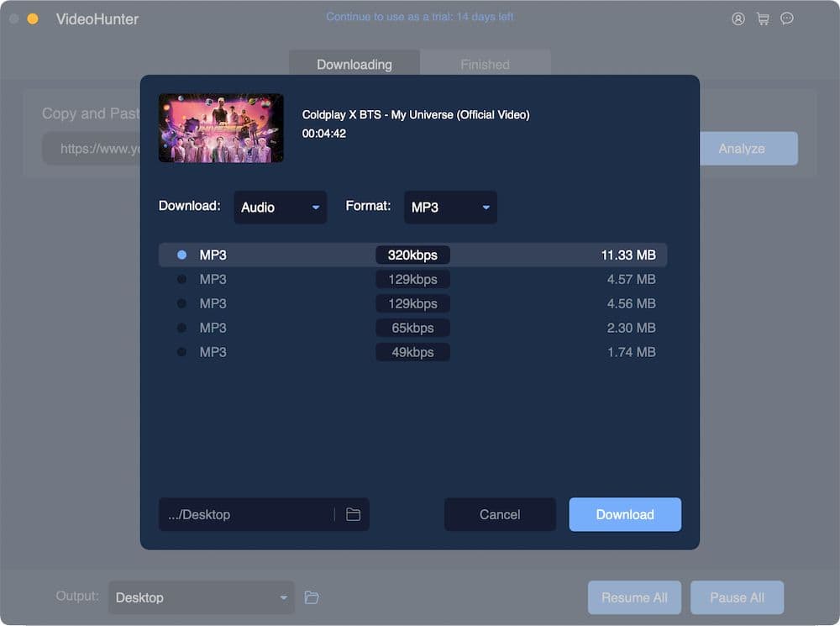The image size is (840, 626).
Task: Open the user account icon
Action: click(x=738, y=18)
